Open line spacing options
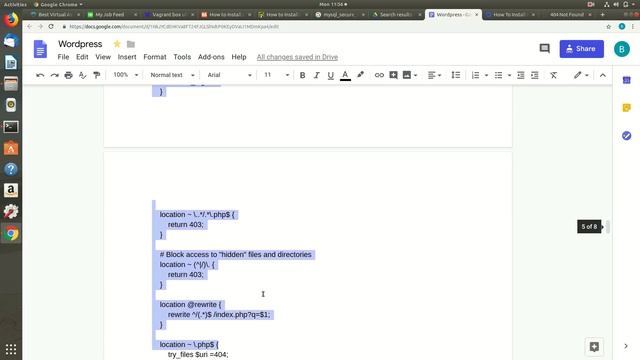 pyautogui.click(x=456, y=75)
